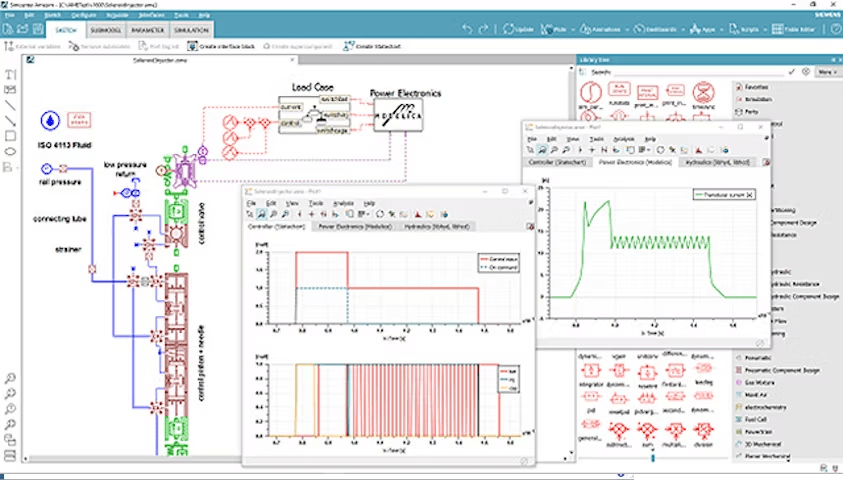Open the Dashboards dropdown
This screenshot has height=481, width=843.
tap(666, 30)
